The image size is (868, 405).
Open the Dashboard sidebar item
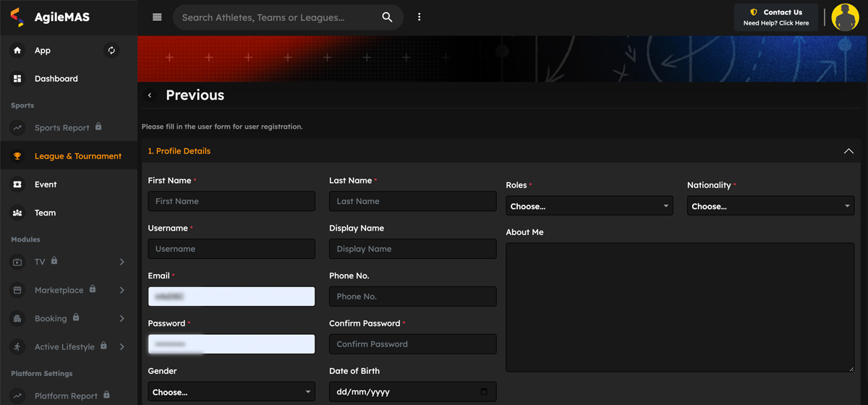pyautogui.click(x=56, y=79)
